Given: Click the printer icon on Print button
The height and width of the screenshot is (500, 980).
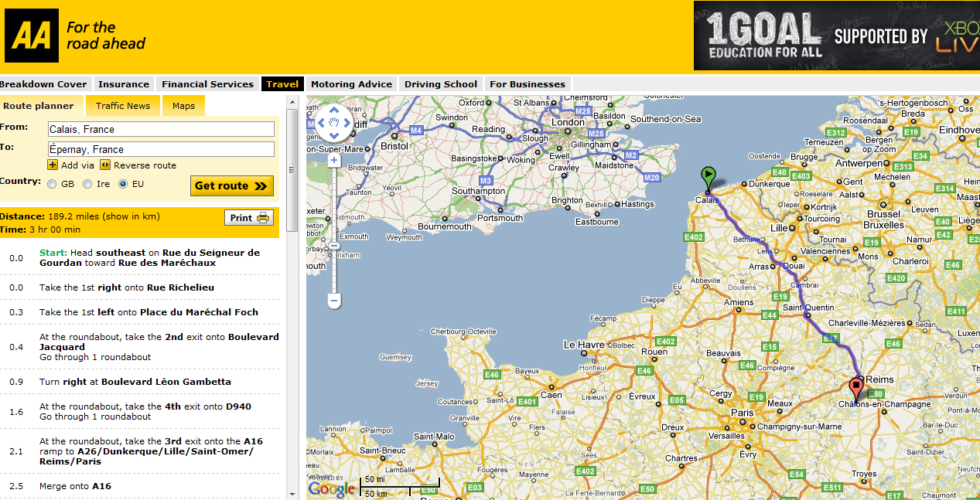Looking at the screenshot, I should (263, 218).
